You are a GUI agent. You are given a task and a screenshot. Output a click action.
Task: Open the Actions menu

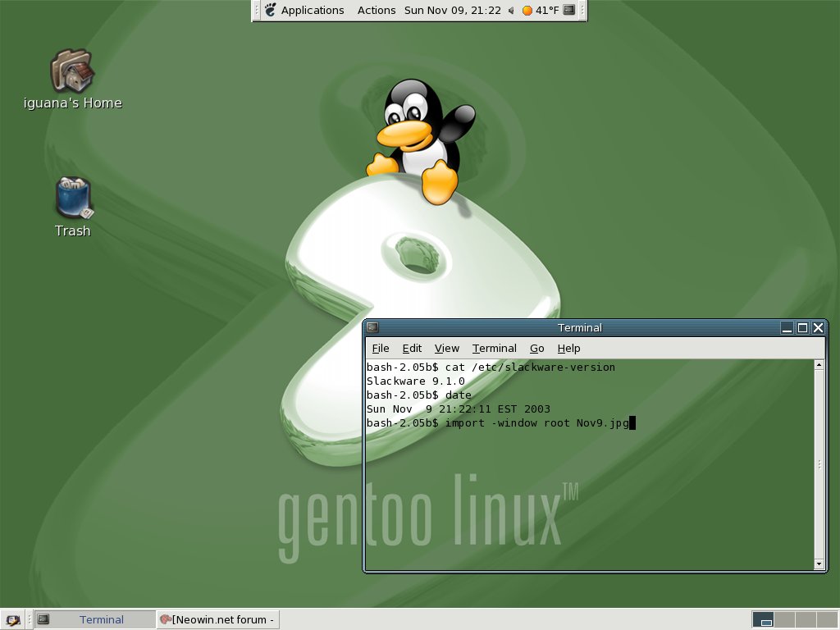coord(377,10)
